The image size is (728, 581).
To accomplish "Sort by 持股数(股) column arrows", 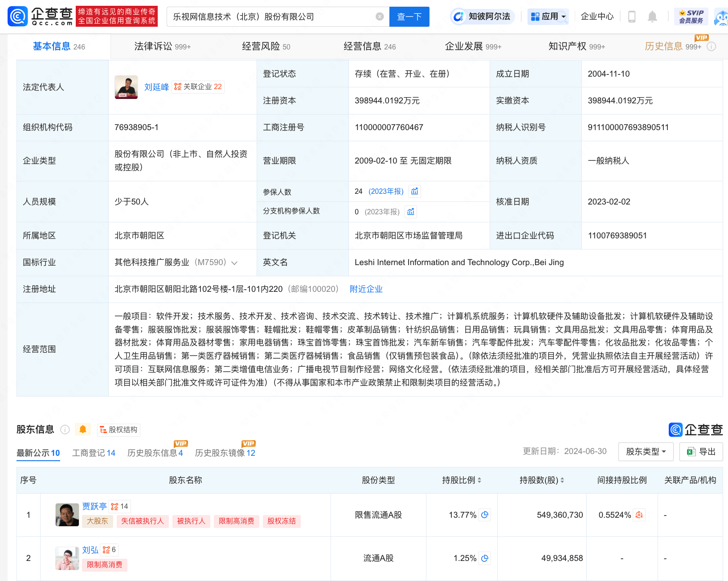I will tap(562, 480).
